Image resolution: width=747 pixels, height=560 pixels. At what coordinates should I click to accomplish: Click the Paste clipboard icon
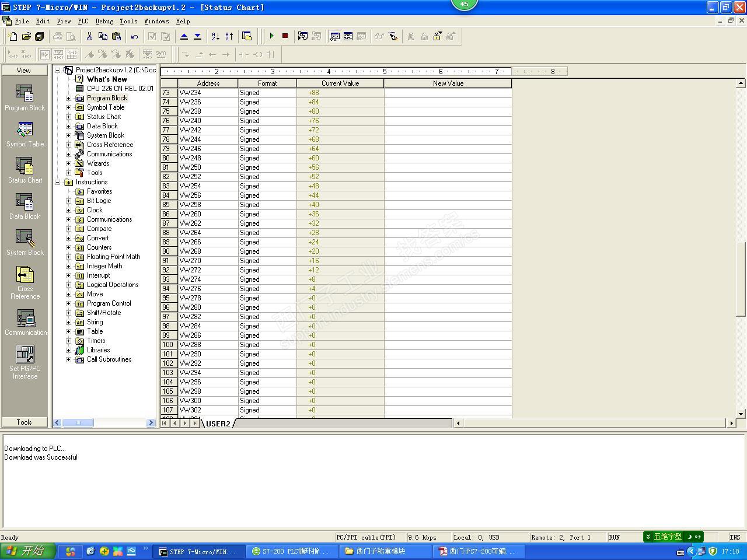tap(116, 36)
